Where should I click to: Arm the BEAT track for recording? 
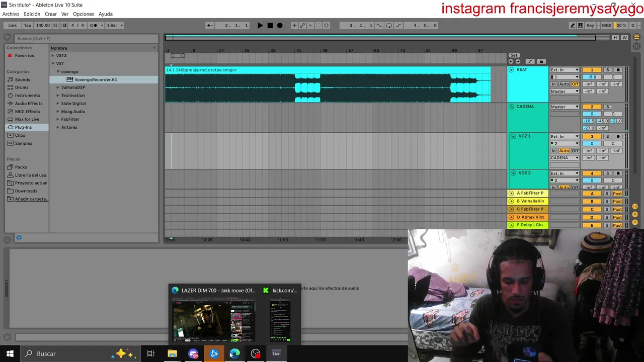[x=618, y=70]
